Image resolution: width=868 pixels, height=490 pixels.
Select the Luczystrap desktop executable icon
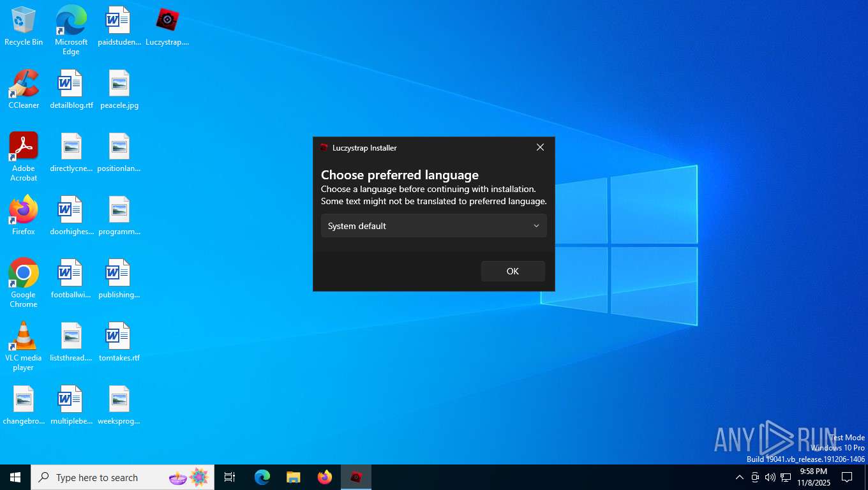tap(167, 27)
